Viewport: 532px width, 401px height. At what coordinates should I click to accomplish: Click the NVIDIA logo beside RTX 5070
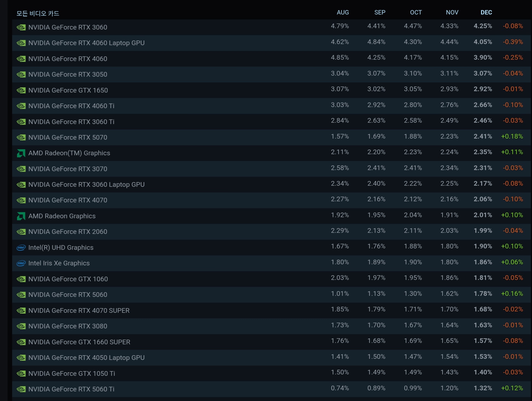(21, 138)
